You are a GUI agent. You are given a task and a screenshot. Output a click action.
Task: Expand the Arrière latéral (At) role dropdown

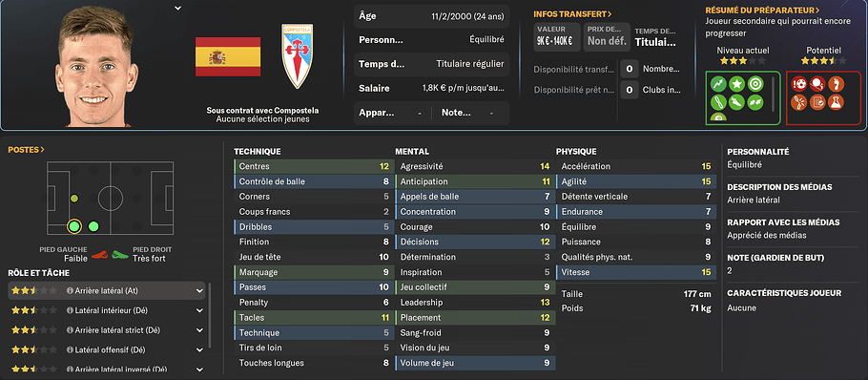coord(200,291)
